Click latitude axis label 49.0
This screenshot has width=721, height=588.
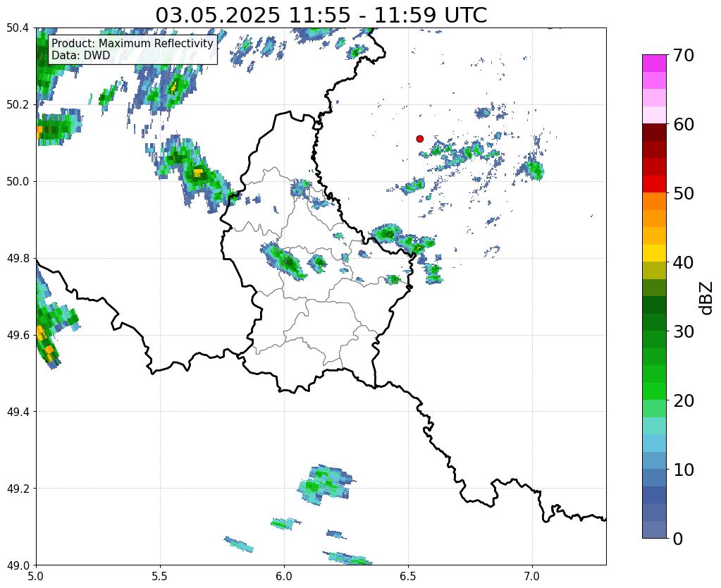tap(18, 565)
